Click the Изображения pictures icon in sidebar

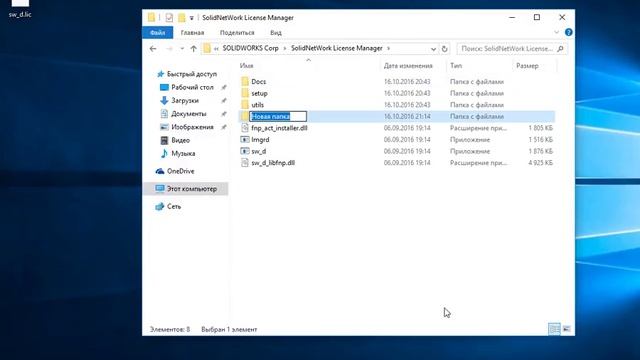(x=164, y=127)
